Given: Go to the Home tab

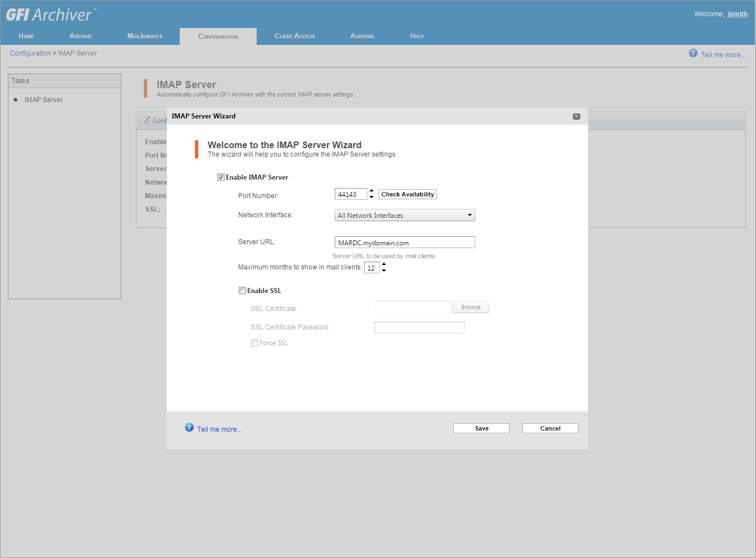Looking at the screenshot, I should (x=26, y=36).
